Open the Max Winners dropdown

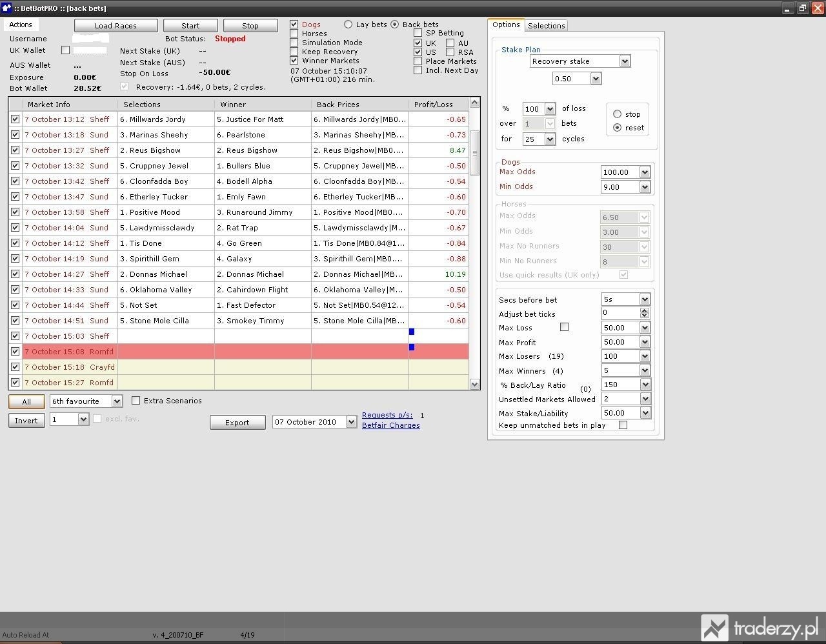point(644,370)
